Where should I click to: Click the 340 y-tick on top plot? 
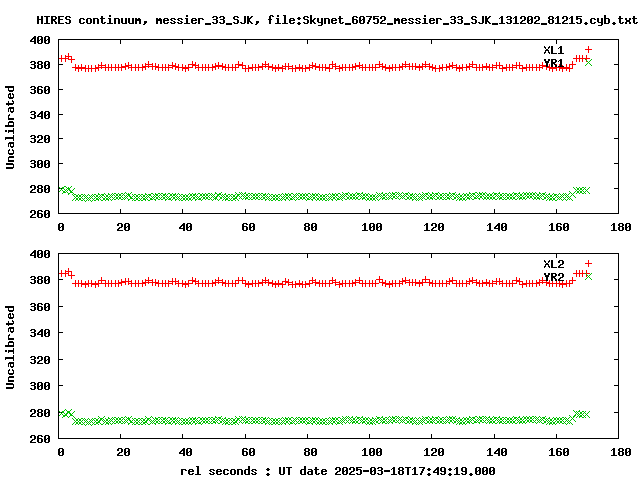tap(40, 115)
